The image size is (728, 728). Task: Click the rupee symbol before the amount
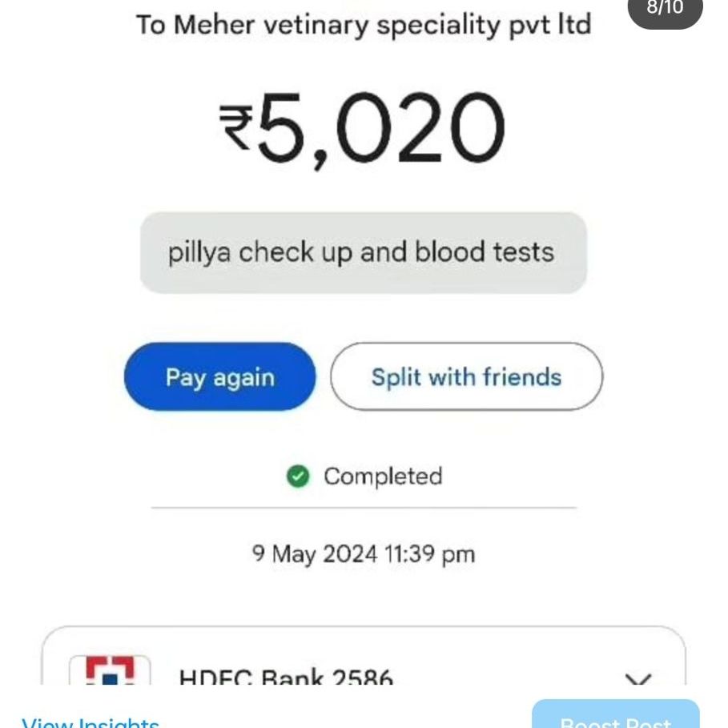[237, 128]
